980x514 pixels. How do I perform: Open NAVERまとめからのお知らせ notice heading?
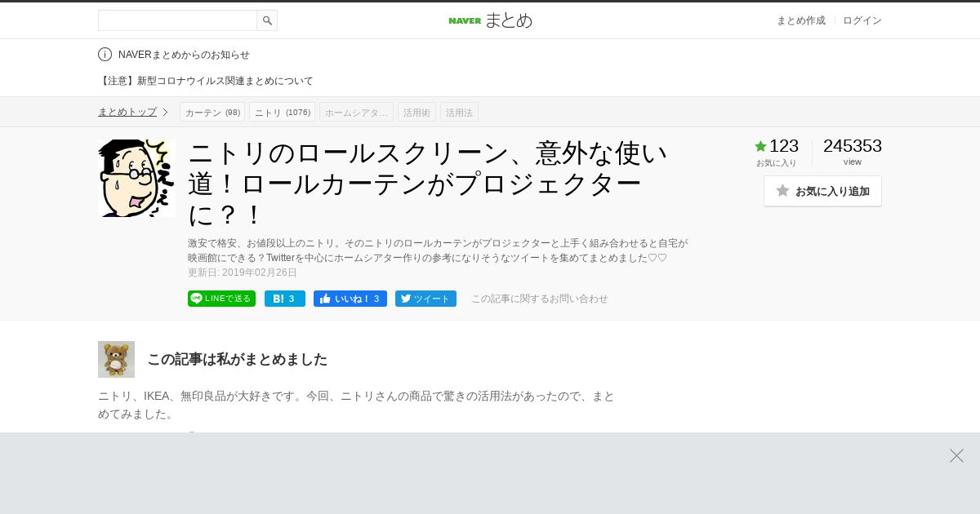pos(184,55)
